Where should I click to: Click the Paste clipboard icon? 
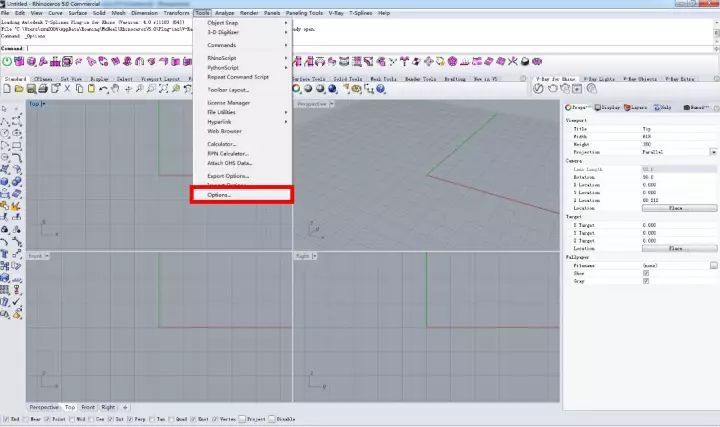click(91, 89)
